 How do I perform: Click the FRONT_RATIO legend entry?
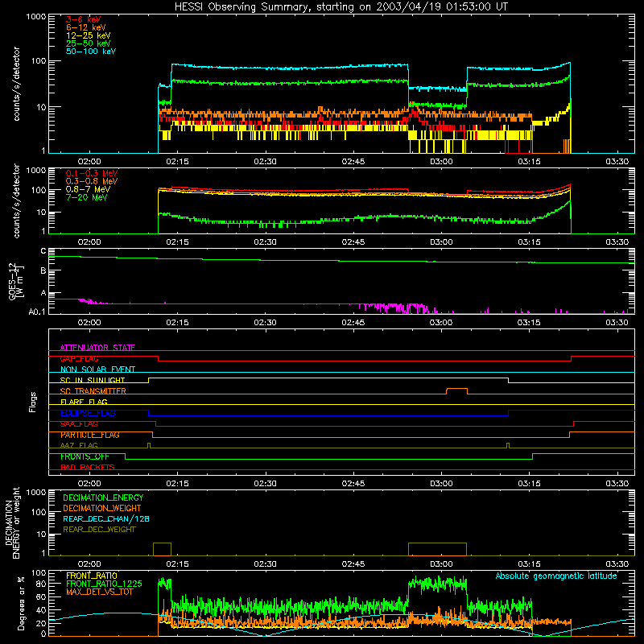click(x=92, y=576)
